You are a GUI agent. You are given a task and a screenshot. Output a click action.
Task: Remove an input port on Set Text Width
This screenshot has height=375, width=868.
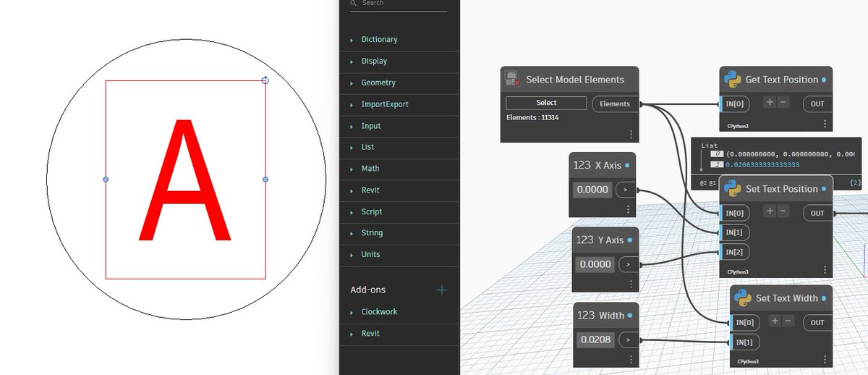788,321
